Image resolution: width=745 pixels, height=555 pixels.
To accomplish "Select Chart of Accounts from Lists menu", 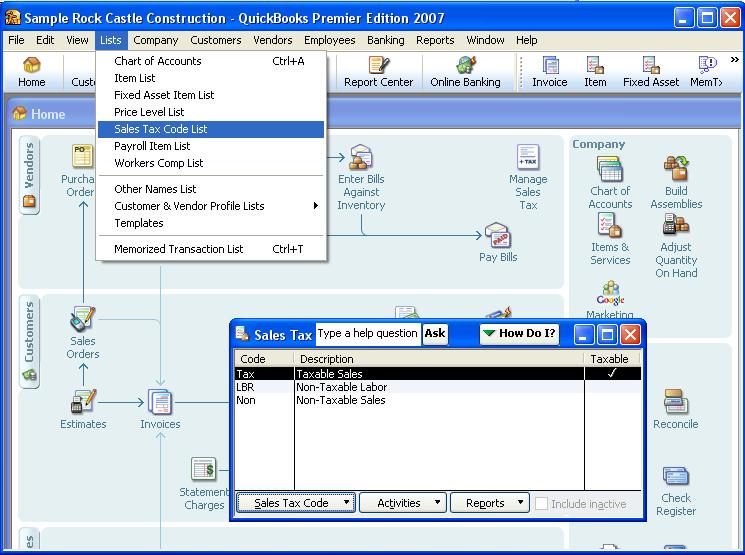I will [158, 61].
